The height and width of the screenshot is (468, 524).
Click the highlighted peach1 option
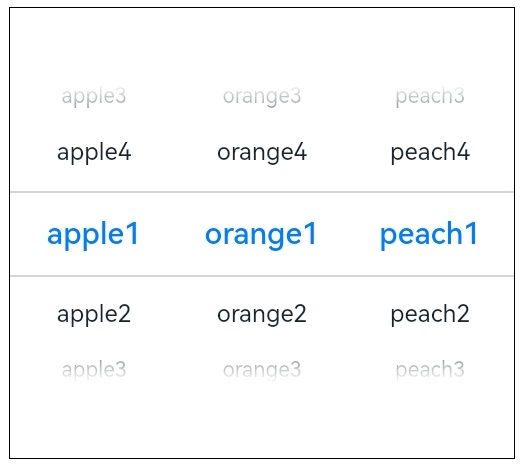point(429,234)
